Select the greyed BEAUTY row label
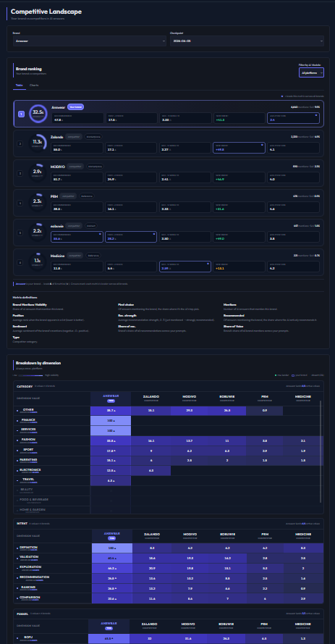 (x=27, y=490)
